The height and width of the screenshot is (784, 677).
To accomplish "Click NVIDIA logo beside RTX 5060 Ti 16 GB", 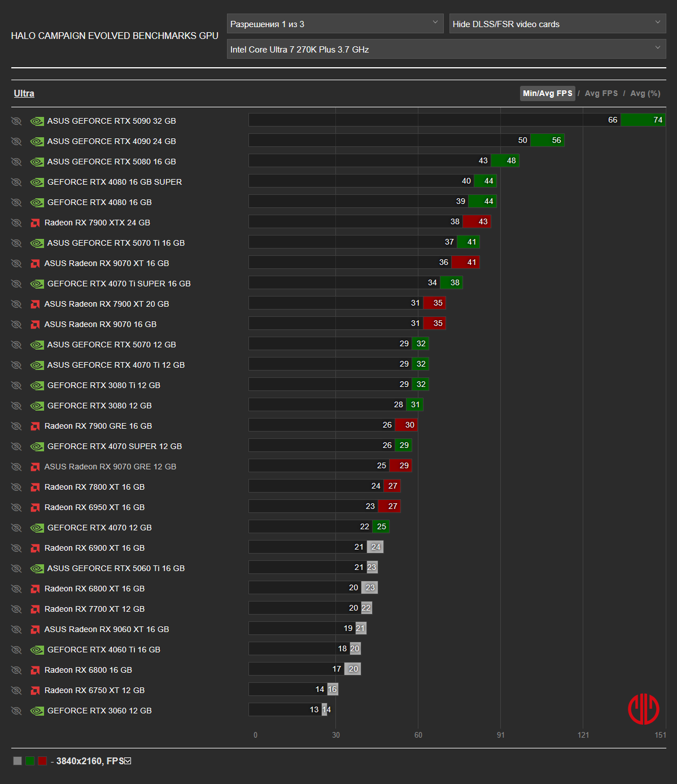I will (37, 568).
